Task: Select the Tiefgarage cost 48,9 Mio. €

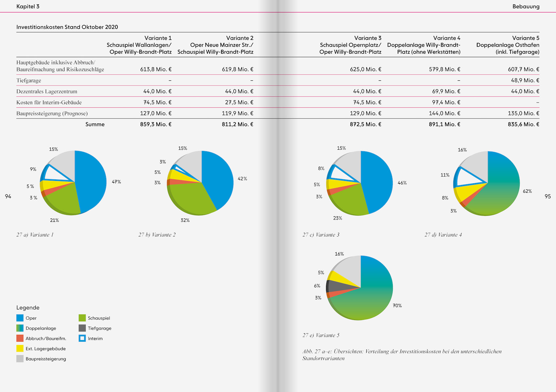Action: click(x=525, y=80)
